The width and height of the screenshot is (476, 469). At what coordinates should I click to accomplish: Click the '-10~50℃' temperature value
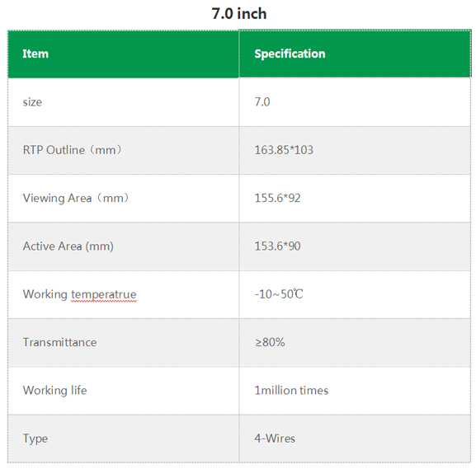279,294
